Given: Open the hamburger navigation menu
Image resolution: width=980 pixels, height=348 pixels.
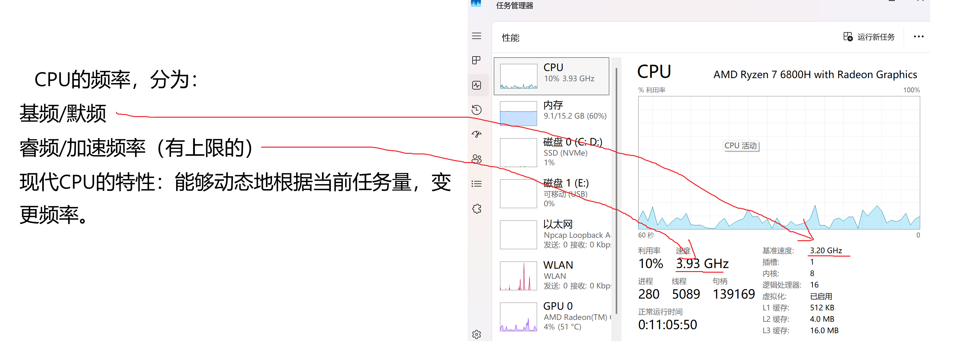Looking at the screenshot, I should 476,36.
